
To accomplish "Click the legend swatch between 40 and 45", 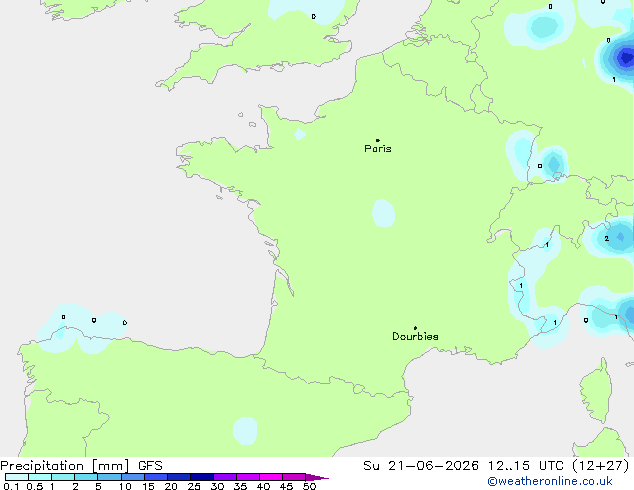I will pos(271,477).
